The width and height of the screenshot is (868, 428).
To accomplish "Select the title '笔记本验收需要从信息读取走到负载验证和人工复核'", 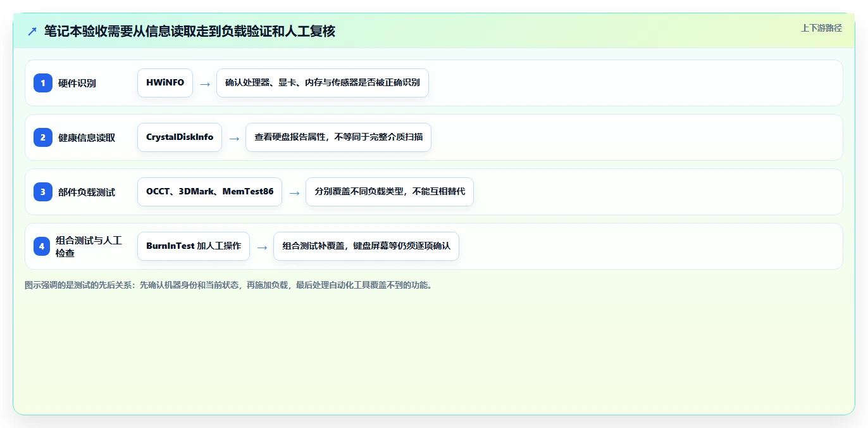I will pos(190,32).
